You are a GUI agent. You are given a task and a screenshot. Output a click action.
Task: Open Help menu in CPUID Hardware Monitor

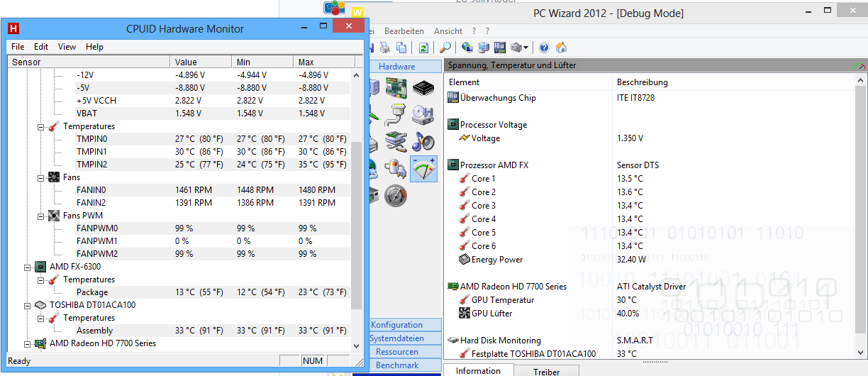pos(94,47)
